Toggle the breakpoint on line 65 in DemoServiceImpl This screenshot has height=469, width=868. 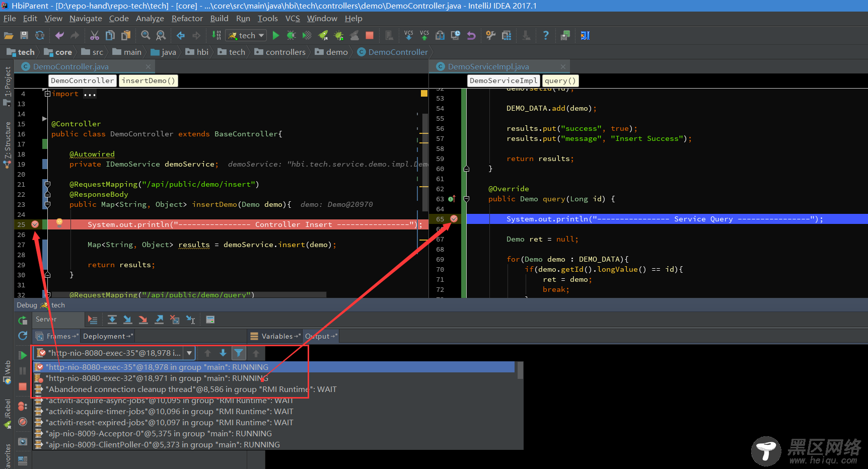[454, 219]
